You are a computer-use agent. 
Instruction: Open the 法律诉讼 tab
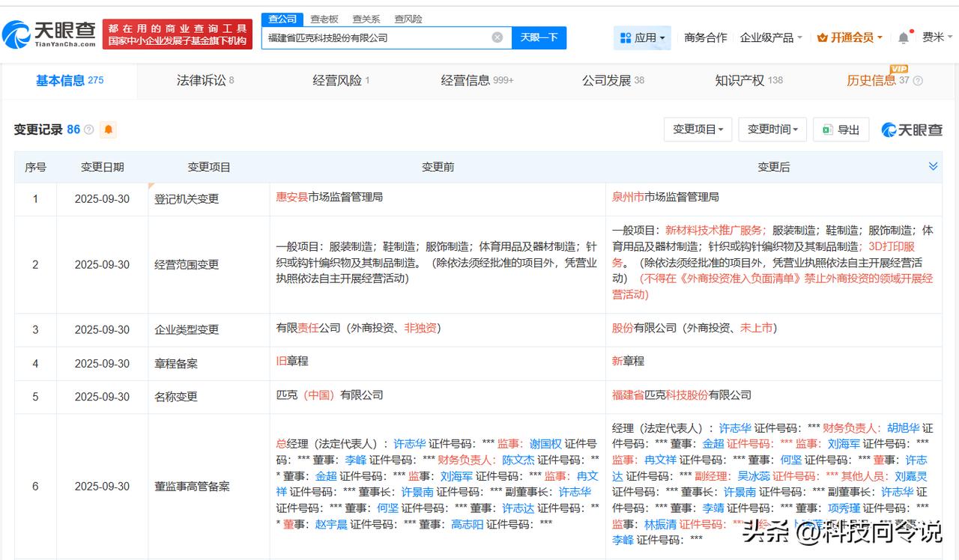coord(205,81)
